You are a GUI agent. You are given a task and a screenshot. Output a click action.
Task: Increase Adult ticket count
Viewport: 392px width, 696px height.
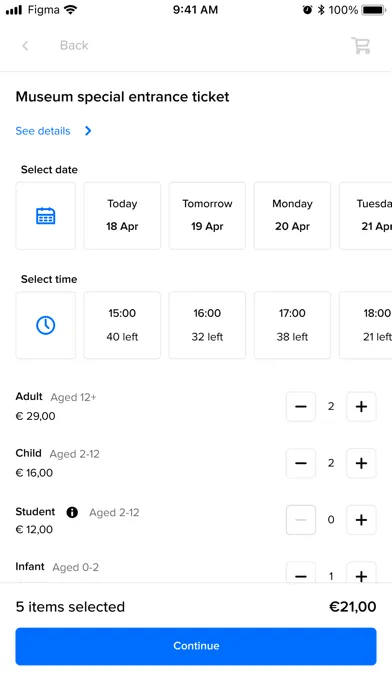coord(361,407)
